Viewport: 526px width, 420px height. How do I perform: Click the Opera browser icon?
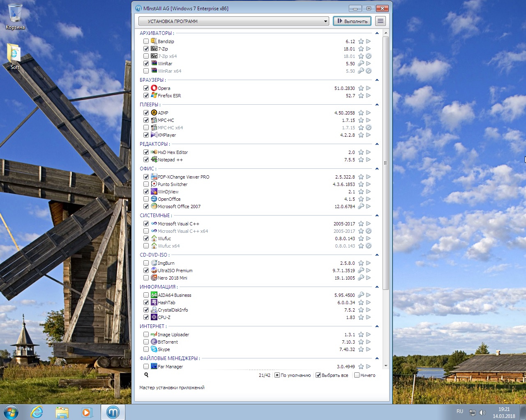coord(154,88)
